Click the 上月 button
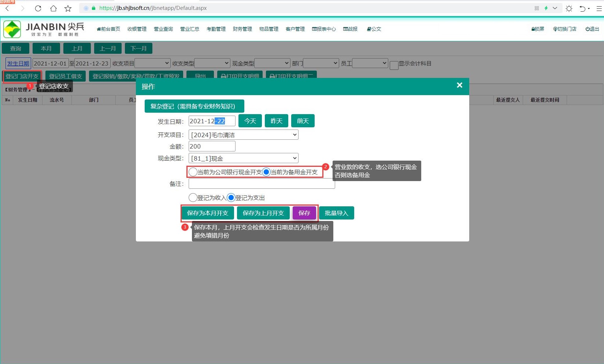 click(77, 48)
